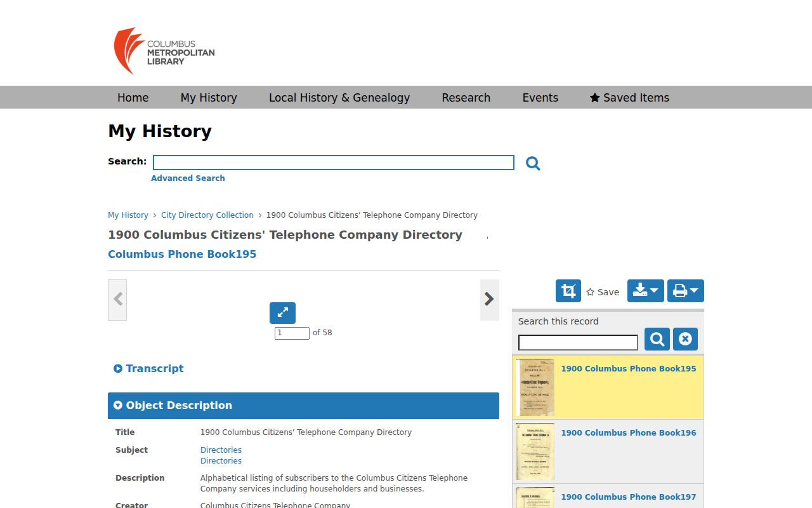Click the Advanced Search link
Screen dimensions: 812x508
pos(188,178)
